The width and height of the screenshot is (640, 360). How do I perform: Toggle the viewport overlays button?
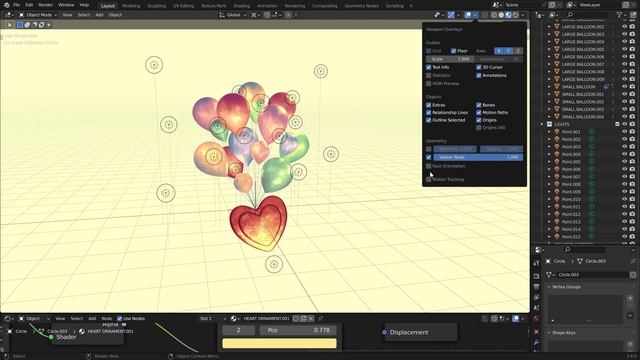(468, 15)
